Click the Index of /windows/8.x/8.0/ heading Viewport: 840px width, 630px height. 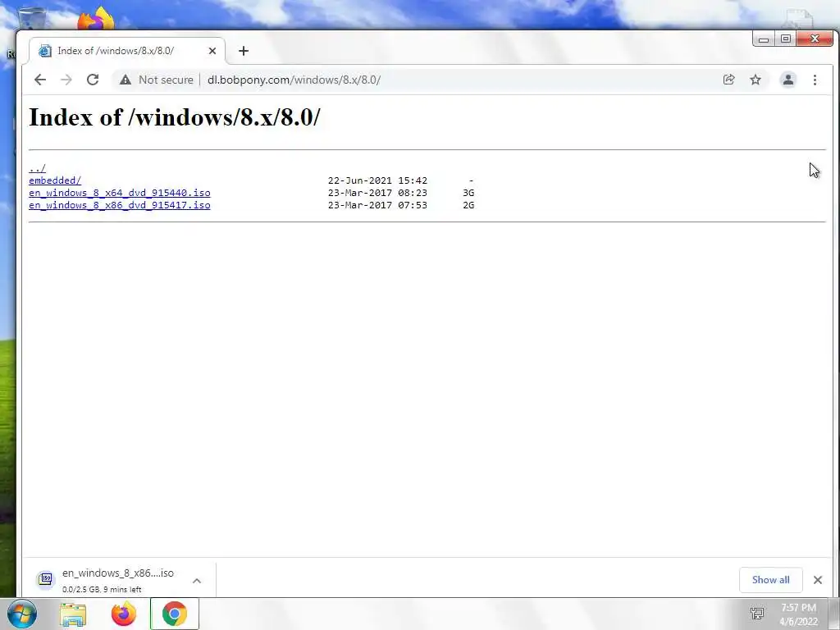[175, 116]
